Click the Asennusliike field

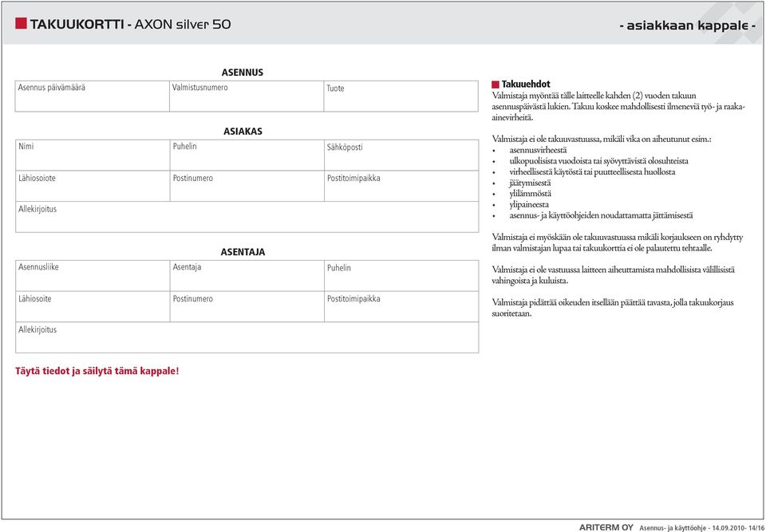point(93,276)
